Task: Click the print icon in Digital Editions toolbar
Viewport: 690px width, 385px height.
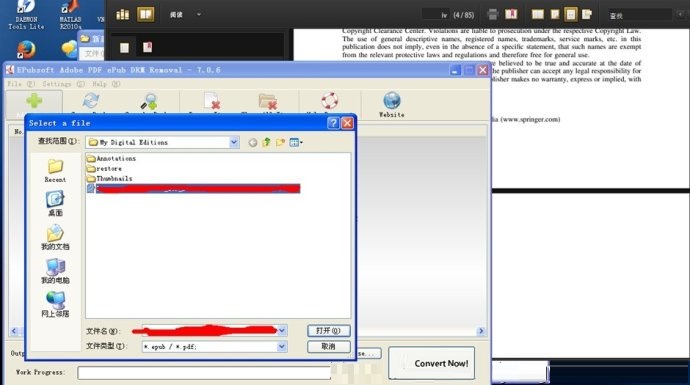Action: (x=493, y=15)
